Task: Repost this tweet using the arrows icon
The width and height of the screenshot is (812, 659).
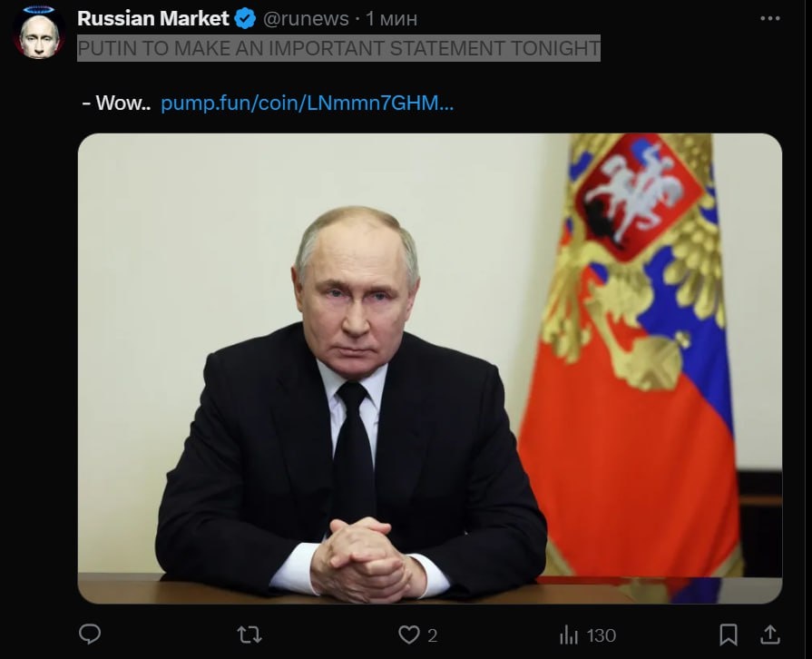Action: [x=249, y=634]
